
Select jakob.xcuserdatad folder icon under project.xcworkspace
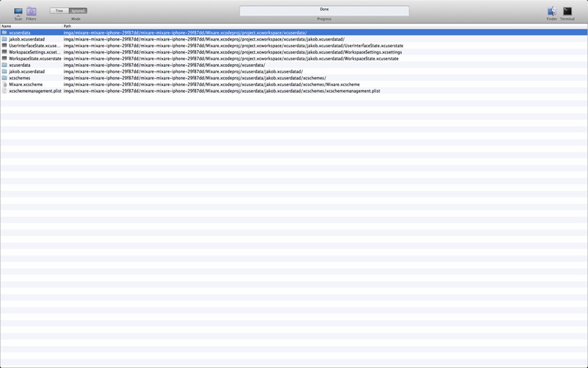4,39
